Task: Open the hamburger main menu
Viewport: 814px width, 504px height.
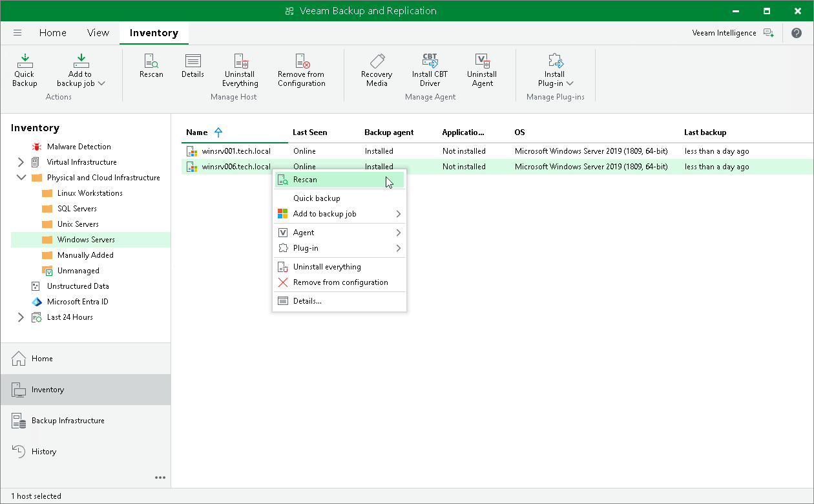Action: coord(17,33)
